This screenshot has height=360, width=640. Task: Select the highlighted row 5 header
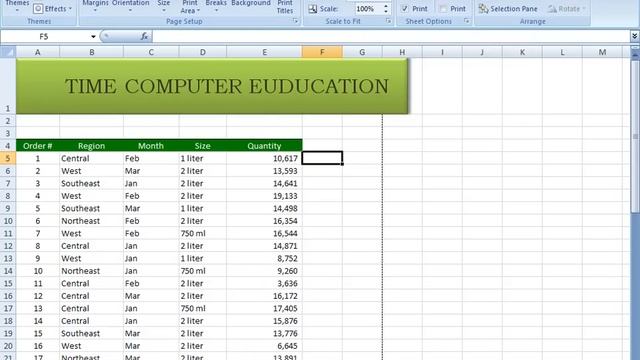(8, 158)
